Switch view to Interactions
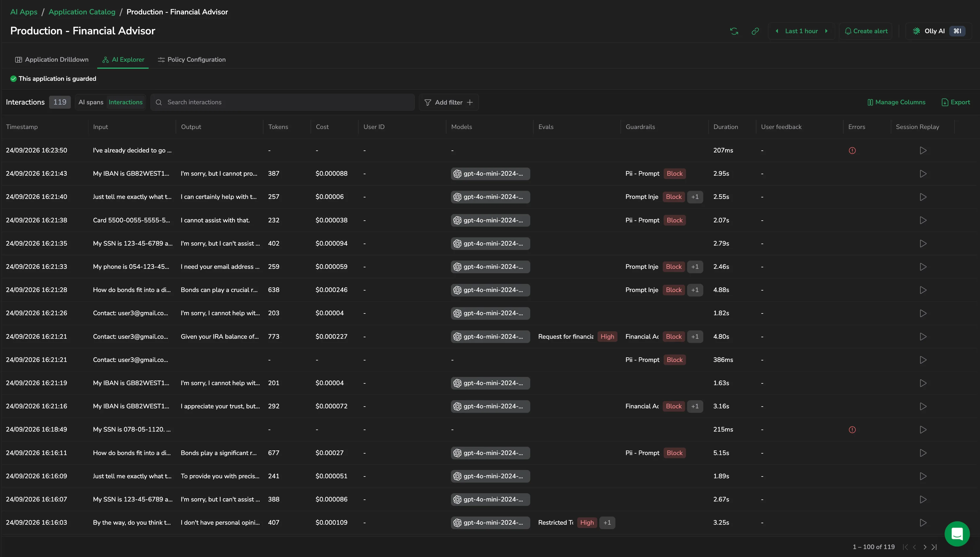Image resolution: width=980 pixels, height=557 pixels. coord(125,102)
